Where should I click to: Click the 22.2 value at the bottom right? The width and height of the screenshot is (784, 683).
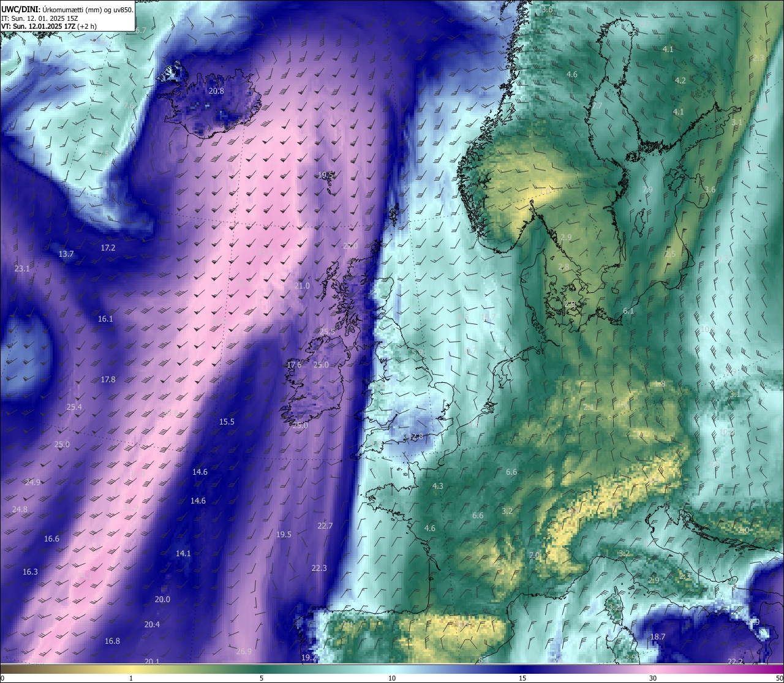pos(735,662)
